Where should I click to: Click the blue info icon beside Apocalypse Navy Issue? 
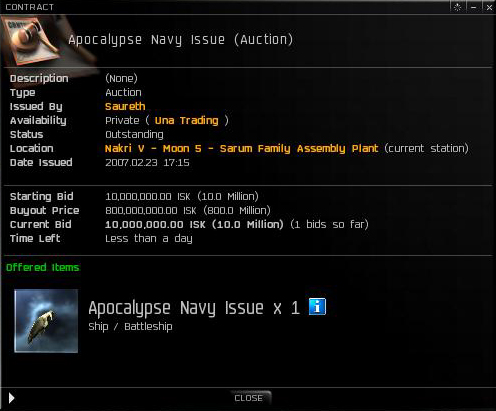click(x=317, y=307)
